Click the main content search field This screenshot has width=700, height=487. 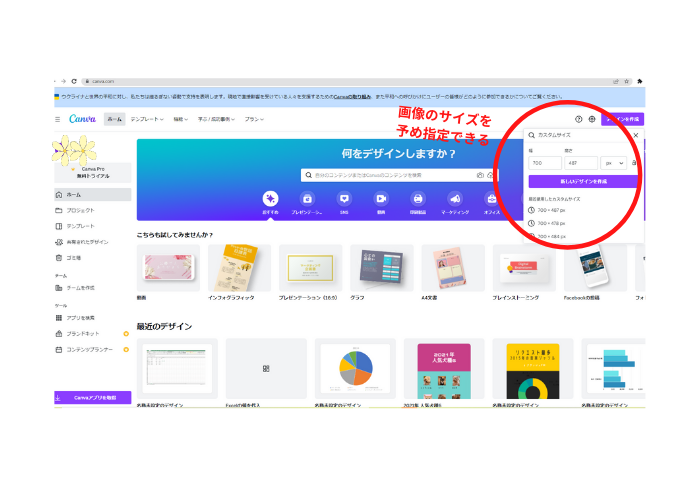[393, 175]
